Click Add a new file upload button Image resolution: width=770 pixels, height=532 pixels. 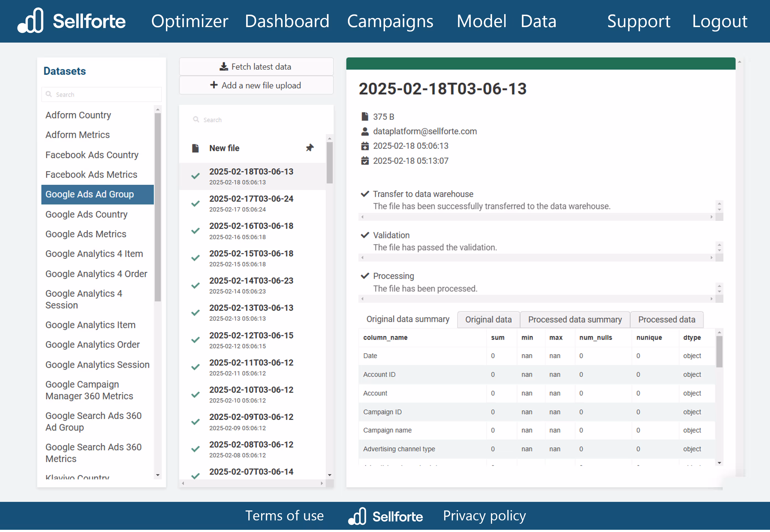coord(256,85)
